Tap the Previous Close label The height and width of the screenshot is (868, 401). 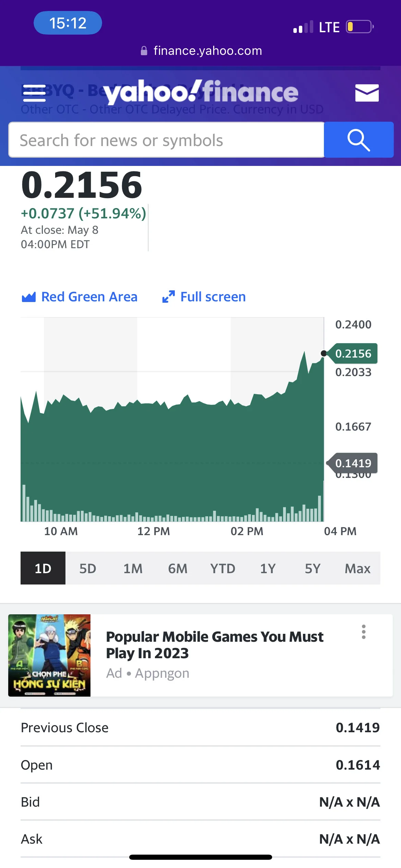coord(65,727)
